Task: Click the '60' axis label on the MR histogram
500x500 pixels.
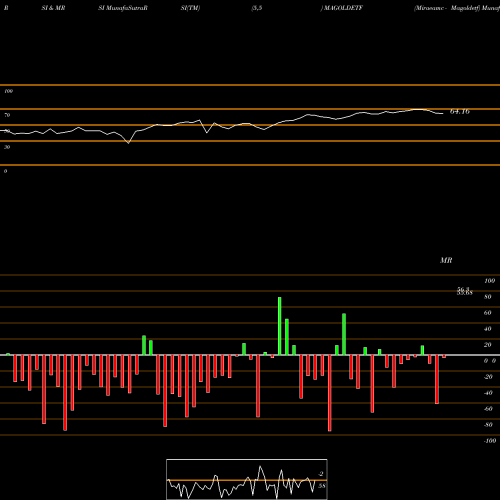Action: tap(487, 313)
